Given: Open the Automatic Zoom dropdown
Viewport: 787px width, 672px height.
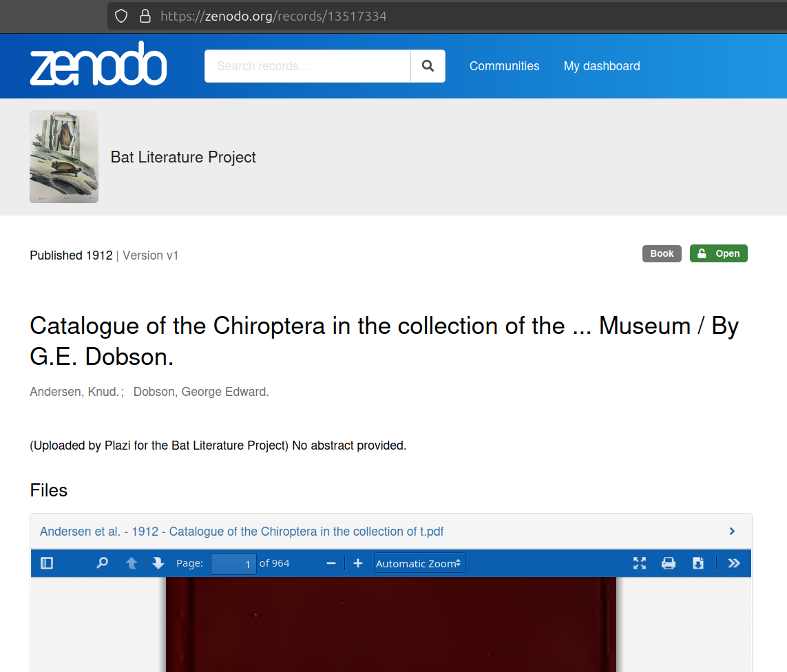Looking at the screenshot, I should click(x=419, y=563).
